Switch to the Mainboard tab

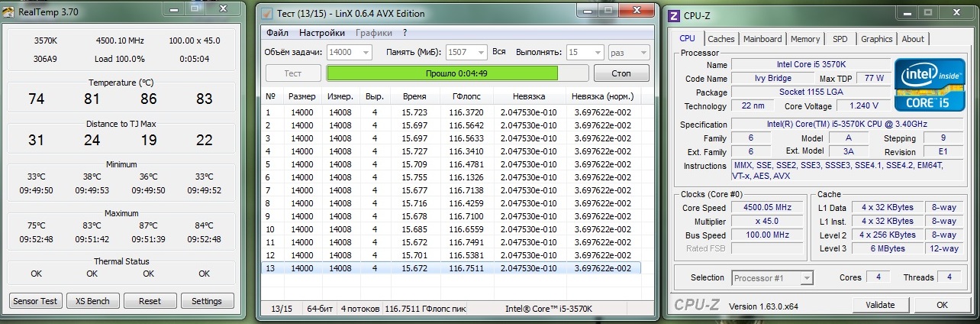point(762,39)
